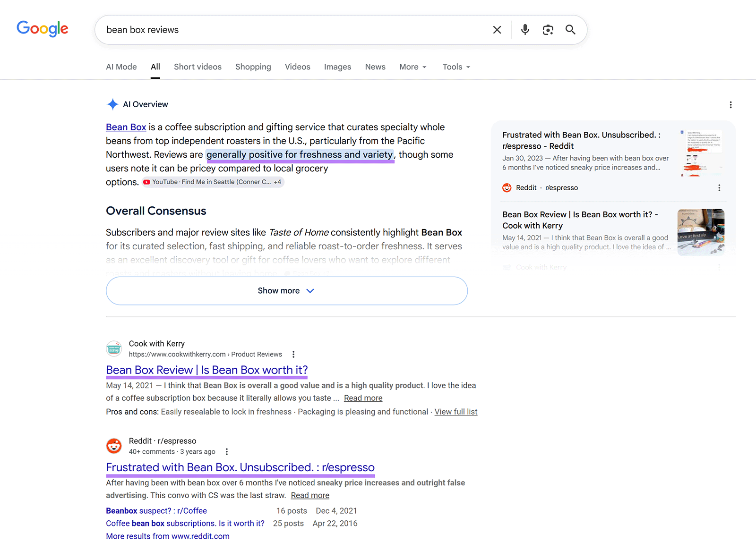Clear the search box with the X icon

(497, 30)
